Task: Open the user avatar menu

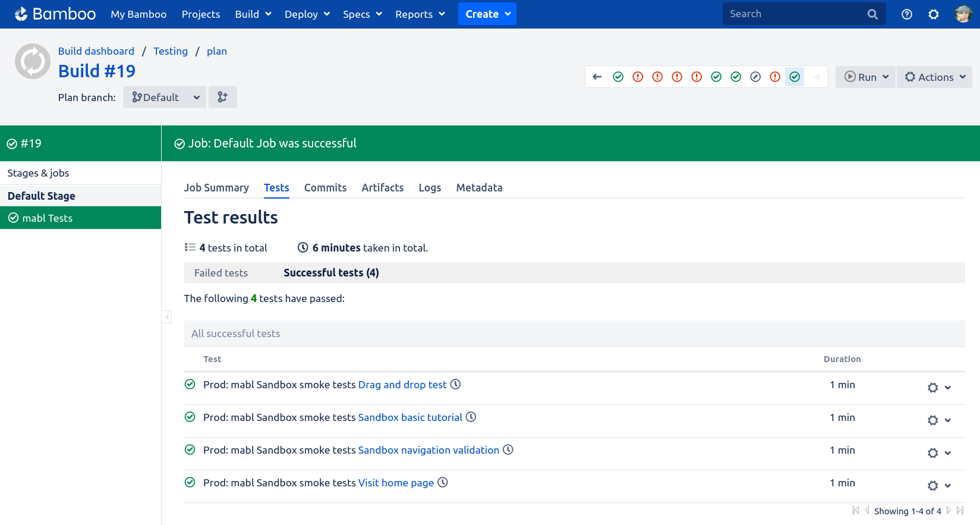Action: [963, 14]
